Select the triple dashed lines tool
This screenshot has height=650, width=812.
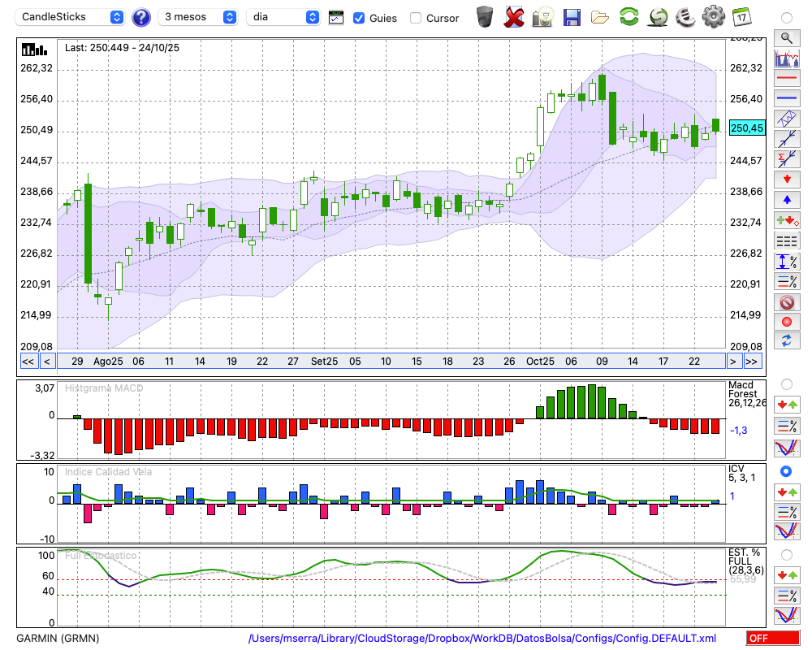coord(787,240)
